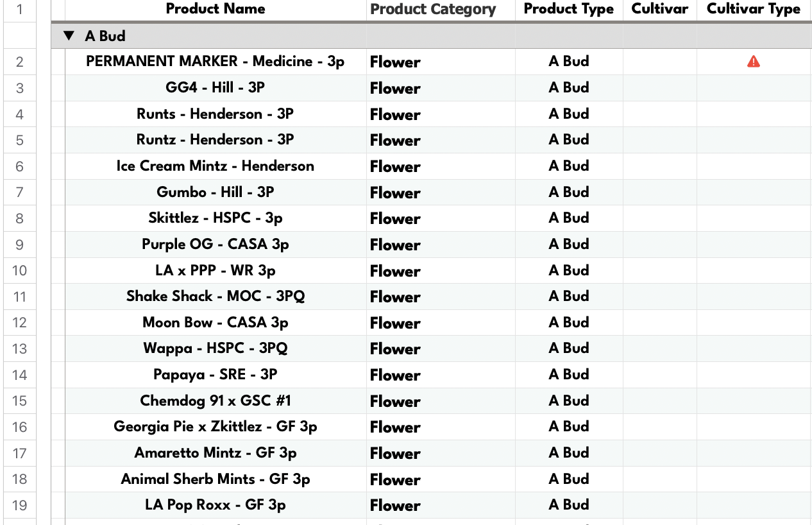Select the A Bud group header row label
812x525 pixels.
pos(105,36)
